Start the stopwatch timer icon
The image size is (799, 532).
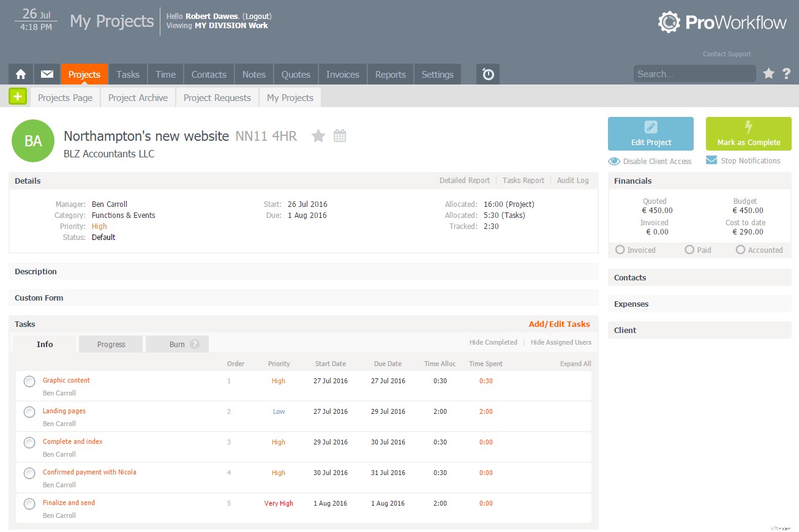tap(487, 74)
